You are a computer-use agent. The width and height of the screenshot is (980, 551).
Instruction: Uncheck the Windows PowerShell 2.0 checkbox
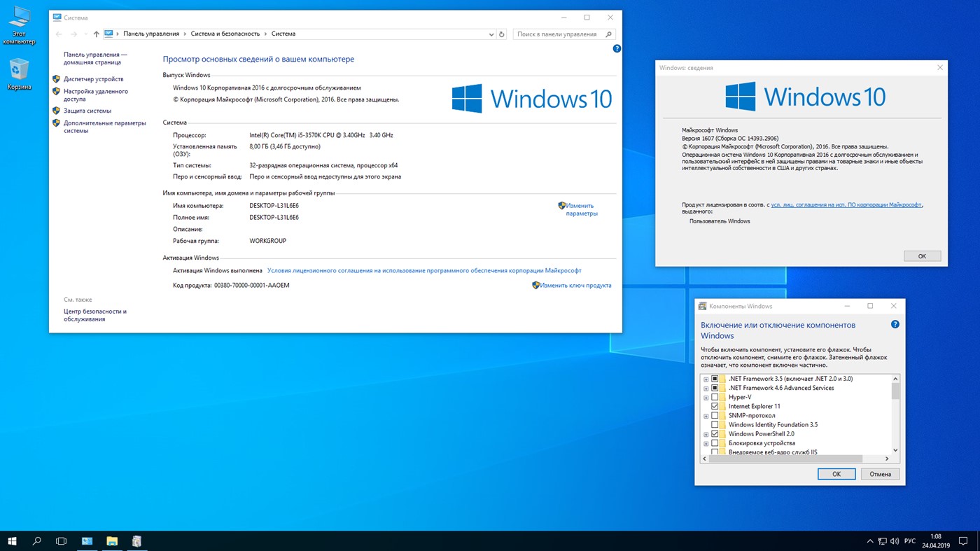[x=715, y=434]
